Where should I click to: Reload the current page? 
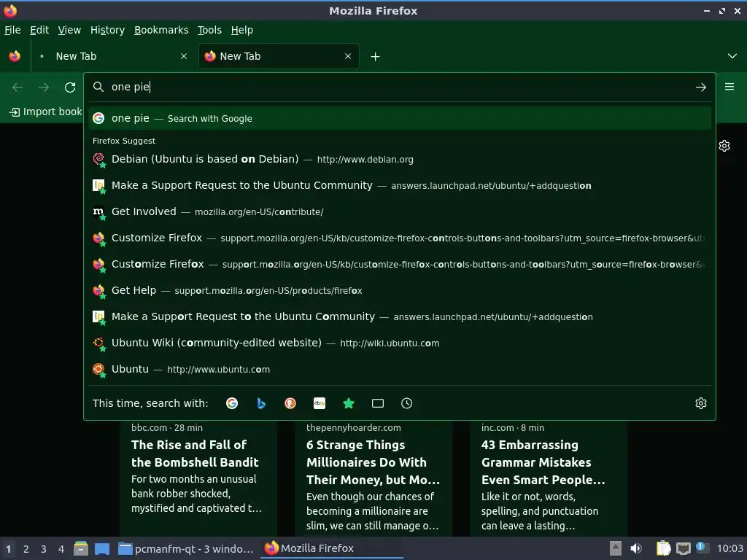[70, 87]
